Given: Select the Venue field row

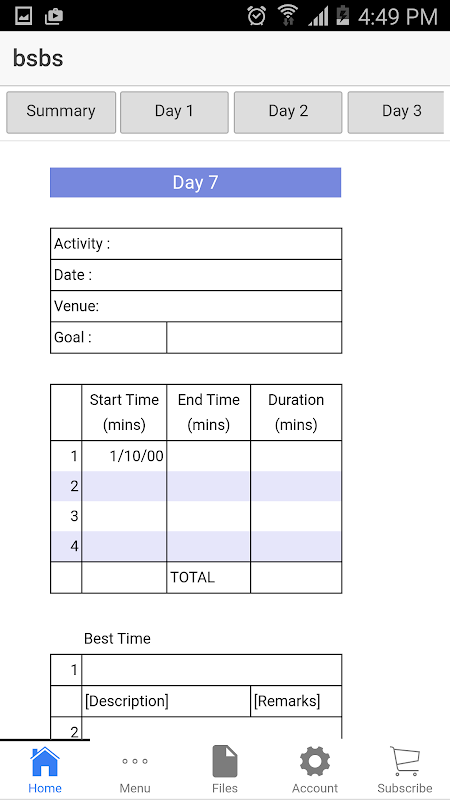Looking at the screenshot, I should (x=196, y=306).
